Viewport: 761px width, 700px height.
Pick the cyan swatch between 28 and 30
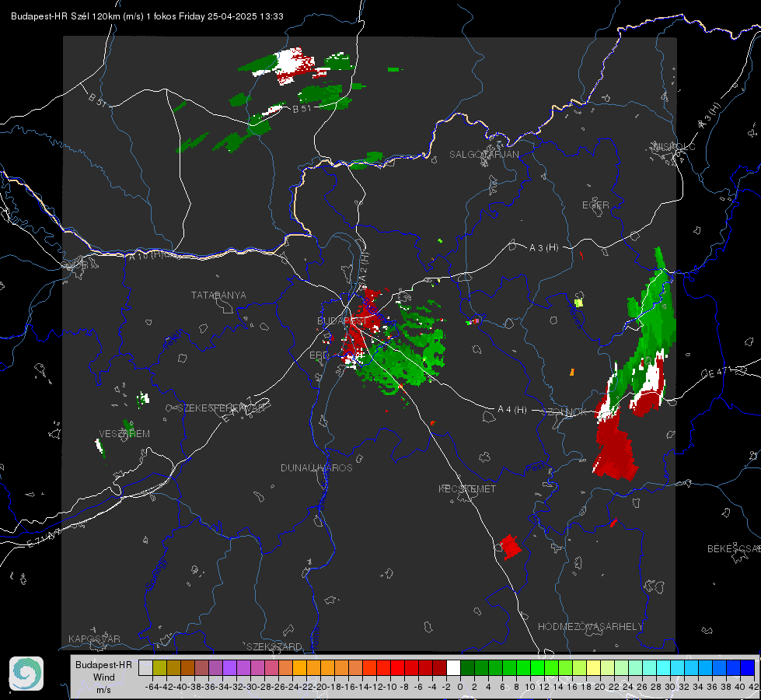[x=664, y=668]
